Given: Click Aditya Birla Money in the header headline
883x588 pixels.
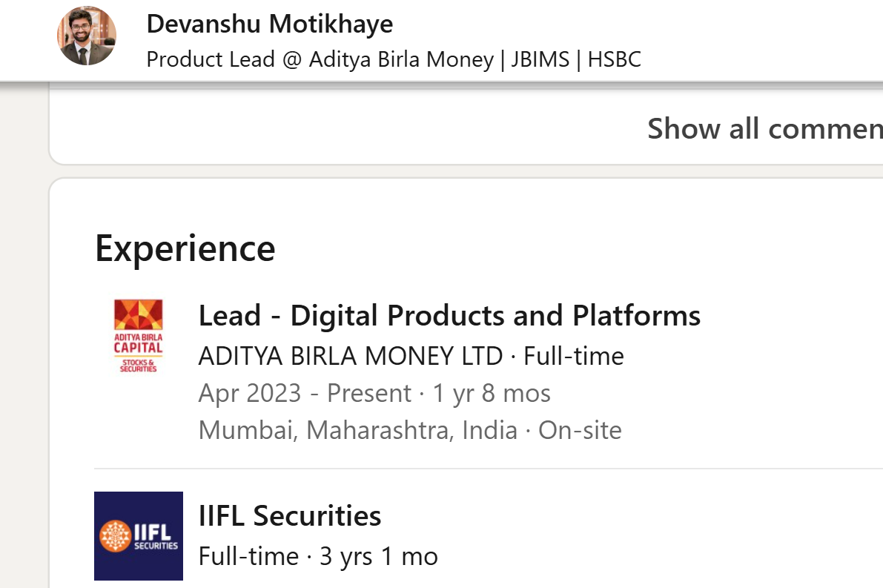Looking at the screenshot, I should tap(402, 59).
